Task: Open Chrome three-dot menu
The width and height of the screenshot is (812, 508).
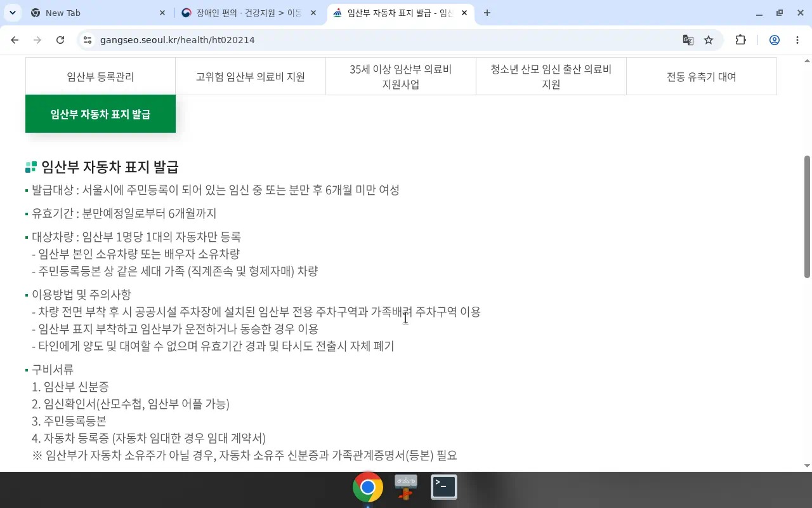Action: (797, 40)
